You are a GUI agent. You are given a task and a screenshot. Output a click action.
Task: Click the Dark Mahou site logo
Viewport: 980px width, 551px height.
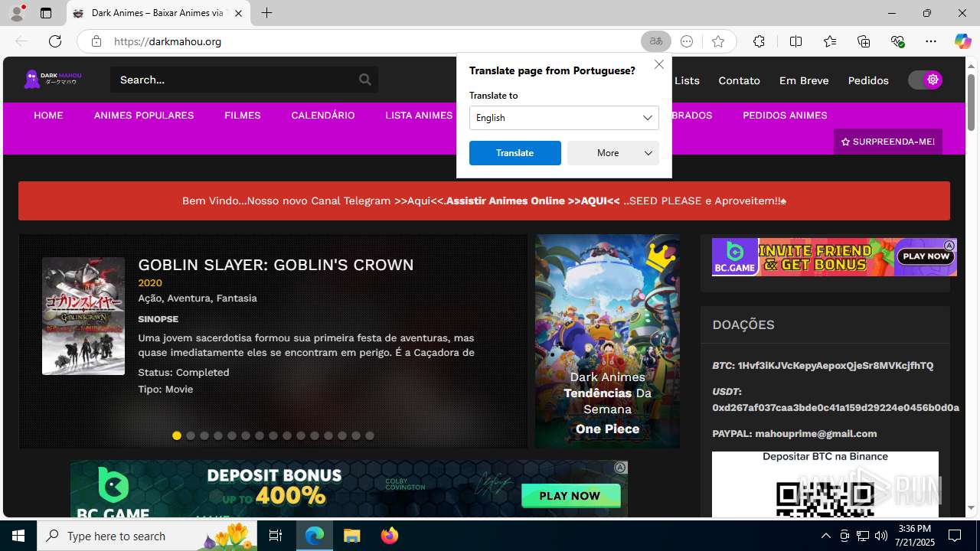53,79
